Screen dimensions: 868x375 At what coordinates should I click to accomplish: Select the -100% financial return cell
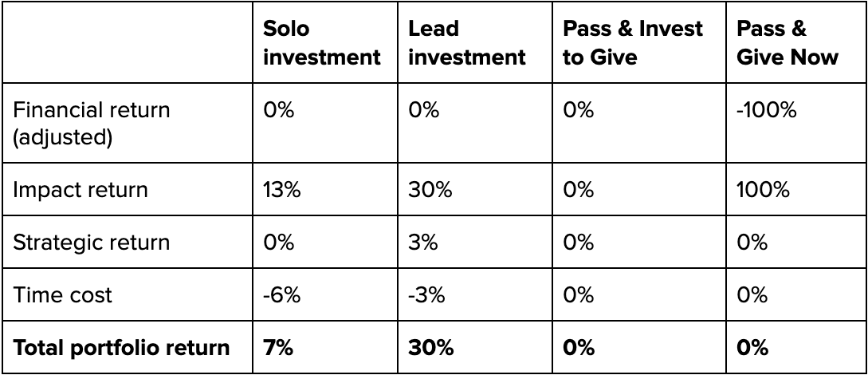(x=766, y=110)
